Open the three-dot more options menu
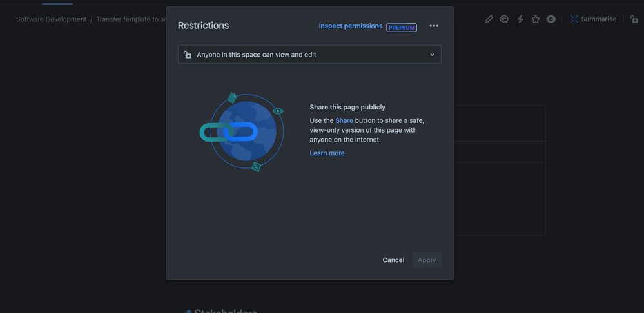Screen dimensions: 644x313 [x=434, y=26]
